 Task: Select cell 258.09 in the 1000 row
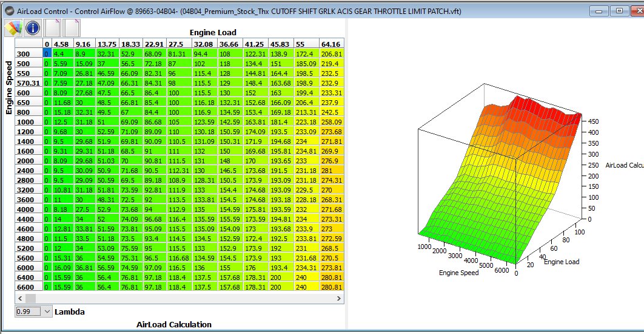point(332,121)
